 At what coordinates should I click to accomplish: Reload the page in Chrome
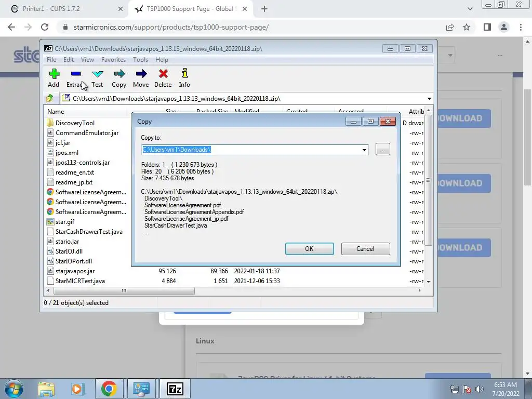pos(45,27)
